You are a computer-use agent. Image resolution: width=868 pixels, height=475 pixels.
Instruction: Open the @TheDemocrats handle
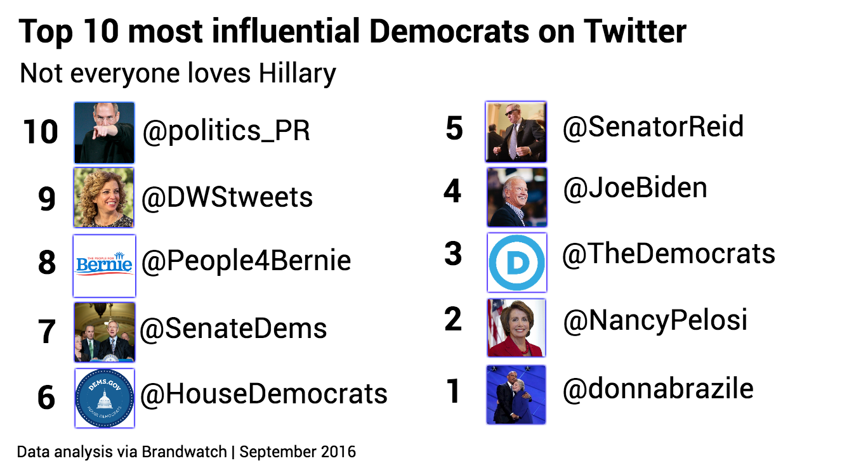[669, 254]
